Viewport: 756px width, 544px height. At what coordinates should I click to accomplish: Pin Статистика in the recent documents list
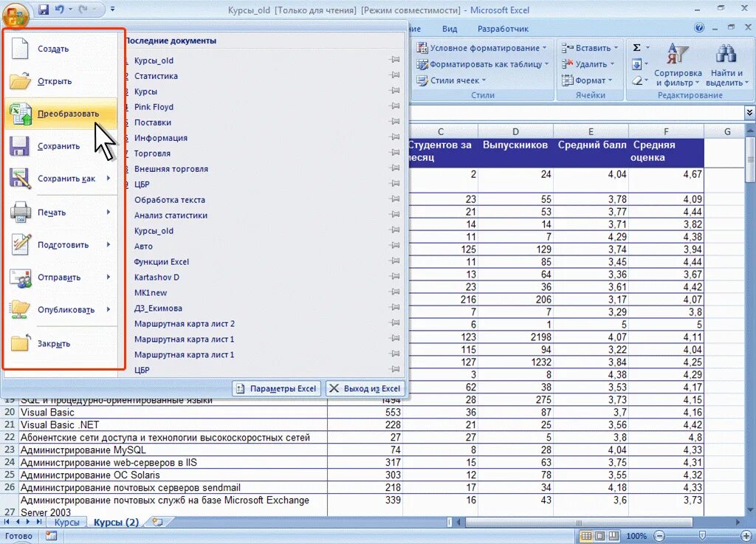tap(395, 75)
